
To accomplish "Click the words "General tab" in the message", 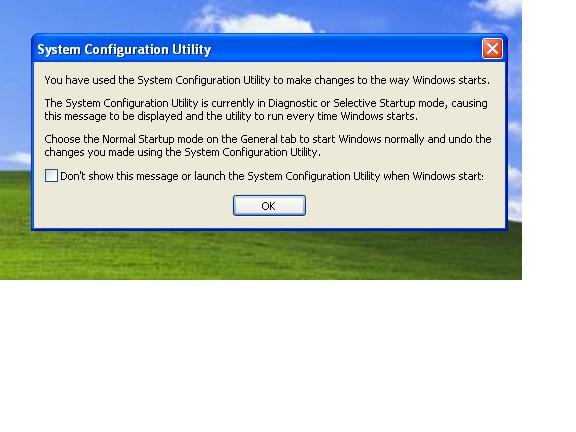I will pos(268,139).
